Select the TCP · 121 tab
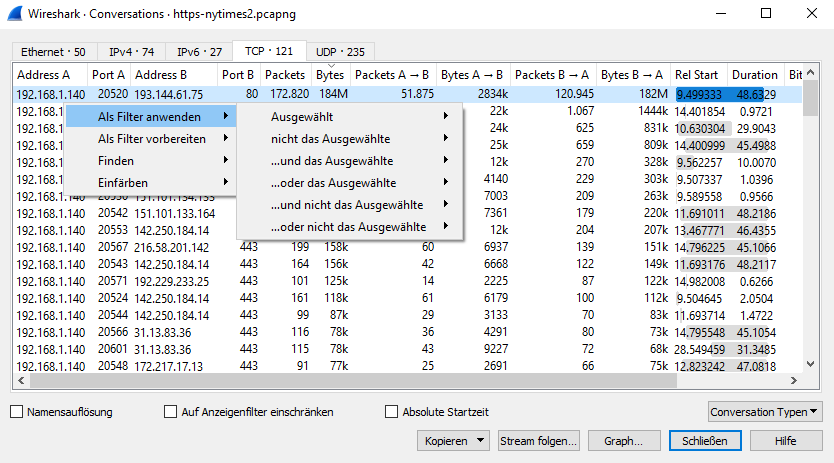 pyautogui.click(x=269, y=51)
